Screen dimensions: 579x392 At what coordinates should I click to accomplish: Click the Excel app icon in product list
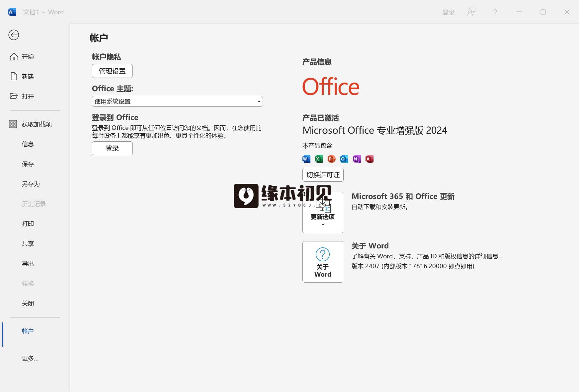(x=319, y=159)
